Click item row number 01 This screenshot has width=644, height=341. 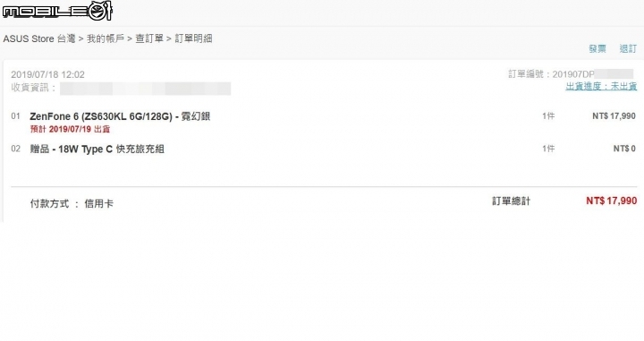(x=15, y=115)
